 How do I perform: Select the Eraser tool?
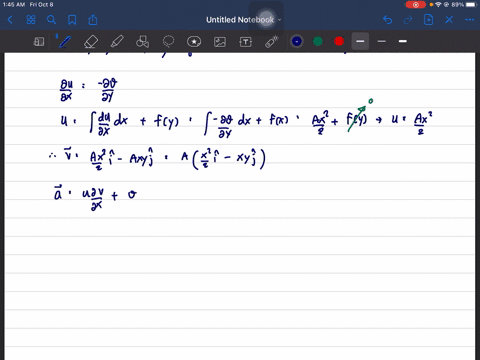tap(91, 42)
